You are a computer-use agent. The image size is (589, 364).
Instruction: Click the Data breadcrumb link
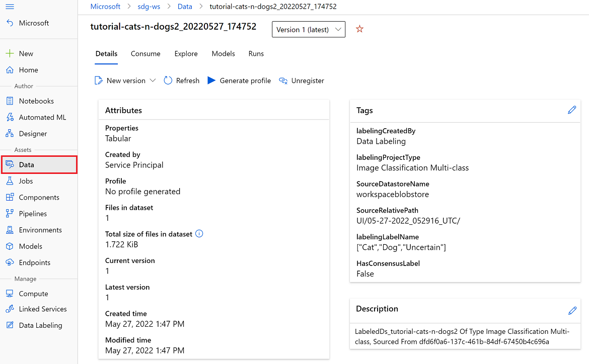(185, 7)
